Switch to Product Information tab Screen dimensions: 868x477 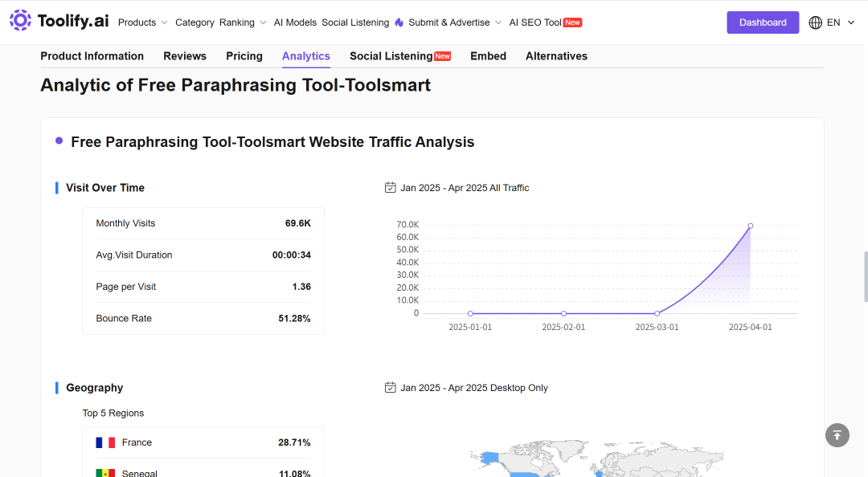point(92,56)
